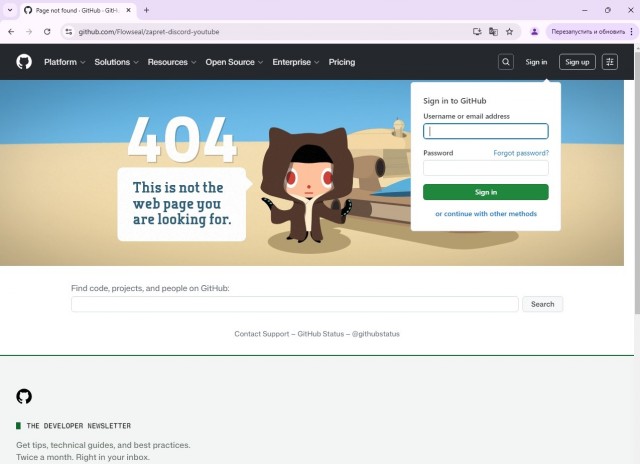Click 'THE DEVELOPER NEWSLETTER' heading
The width and height of the screenshot is (640, 464).
tap(79, 426)
